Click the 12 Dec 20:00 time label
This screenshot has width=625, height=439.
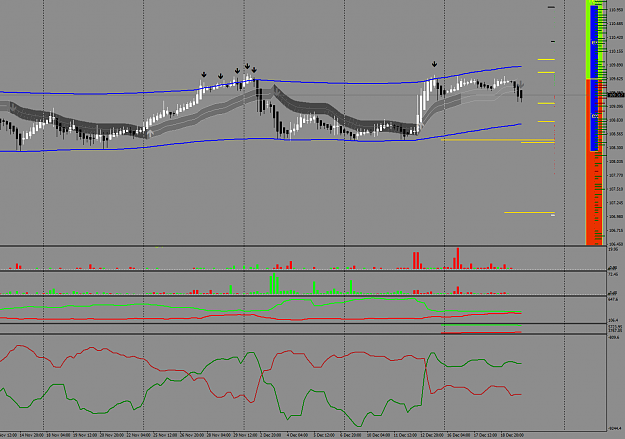[x=432, y=435]
